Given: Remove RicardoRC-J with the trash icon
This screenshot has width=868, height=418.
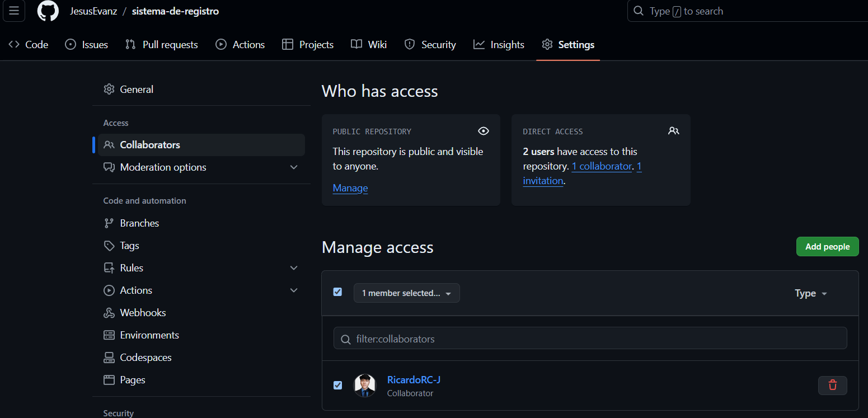Looking at the screenshot, I should (x=833, y=385).
